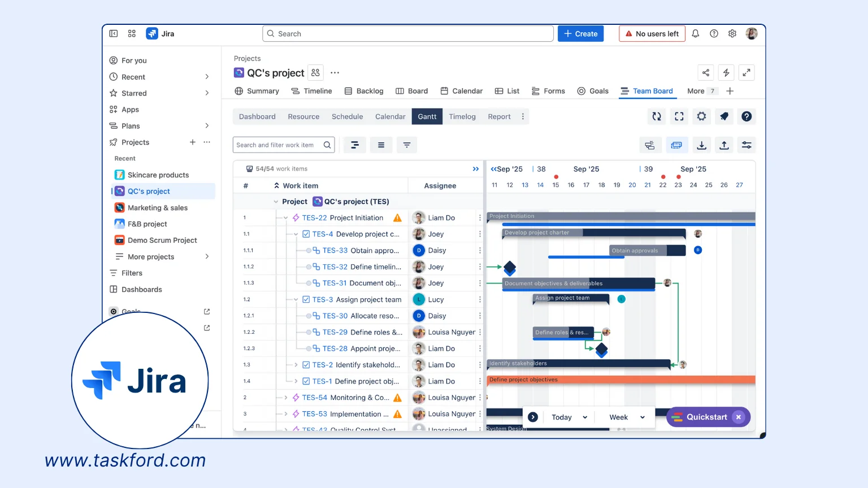Click the Gantt refresh sync icon
Image resolution: width=868 pixels, height=488 pixels.
pos(657,116)
